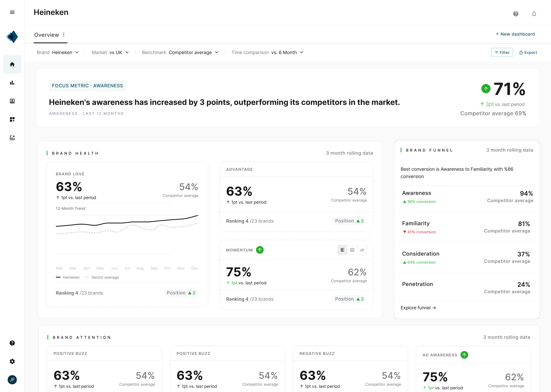551x392 pixels.
Task: Switch Momentum card to bar chart view
Action: click(x=352, y=250)
